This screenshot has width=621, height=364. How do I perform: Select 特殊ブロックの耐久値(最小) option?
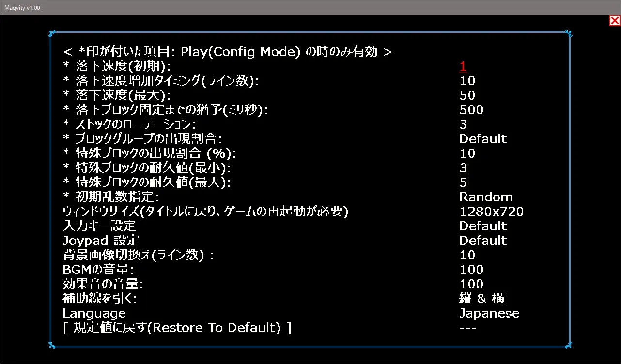point(147,168)
